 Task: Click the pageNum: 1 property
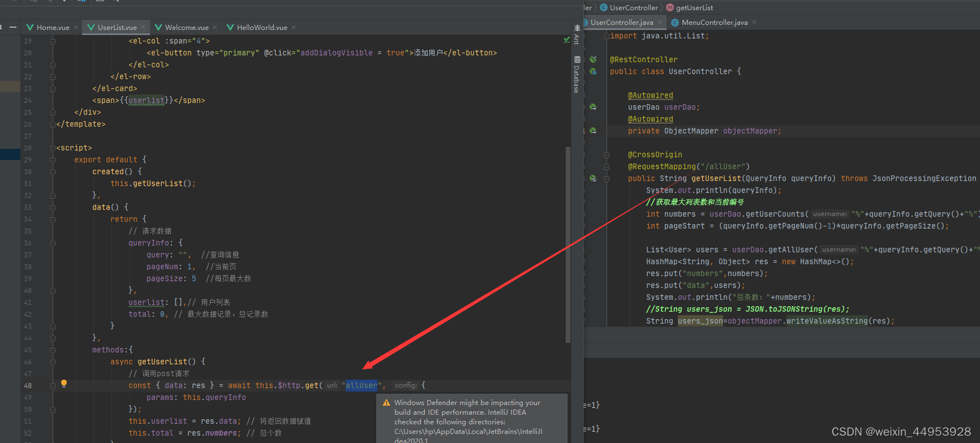[x=171, y=266]
